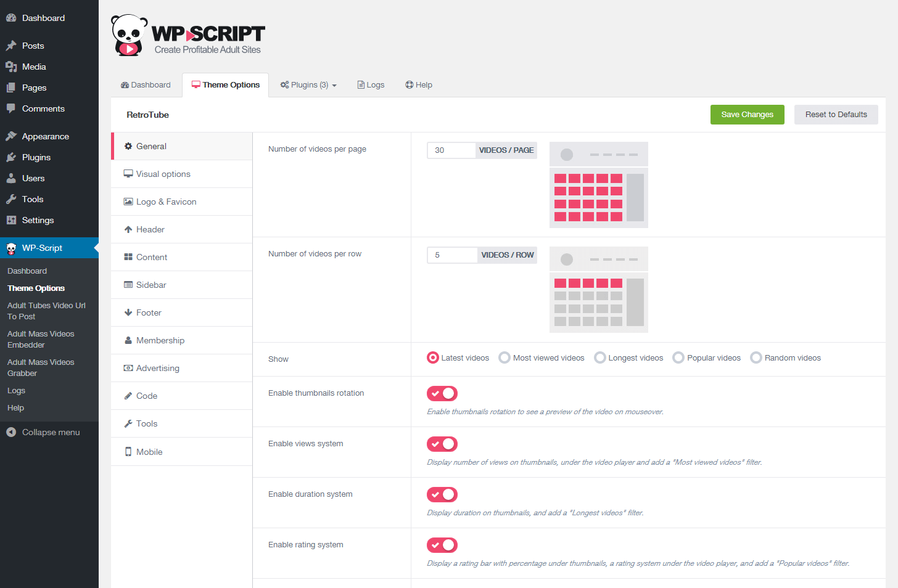Switch to the Theme Options tab
The image size is (898, 588).
(x=225, y=84)
